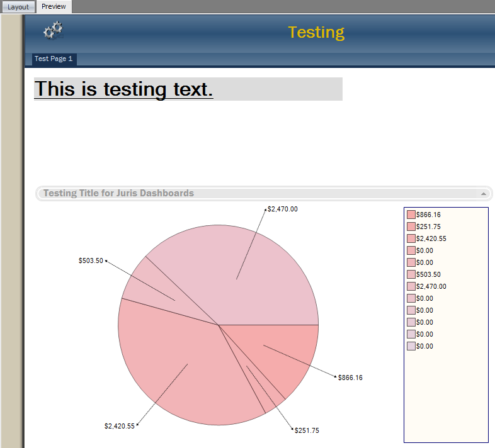495x448 pixels.
Task: Switch to the Layout tab
Action: click(x=18, y=7)
